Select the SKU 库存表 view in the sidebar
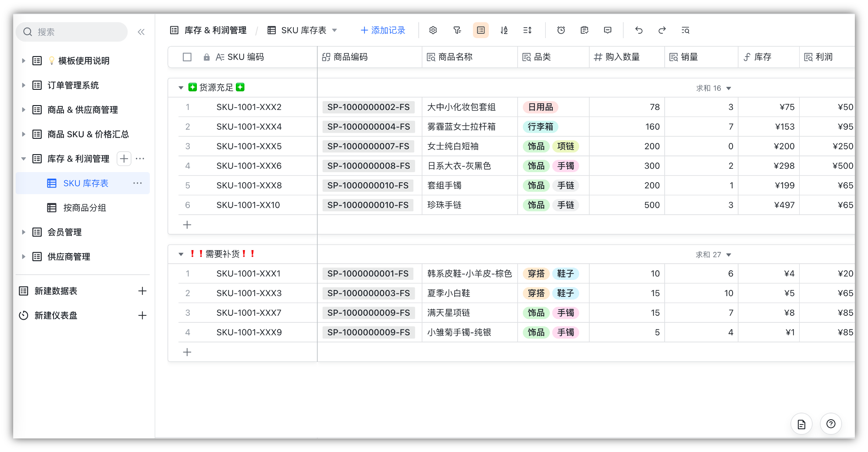The height and width of the screenshot is (452, 868). pyautogui.click(x=83, y=183)
